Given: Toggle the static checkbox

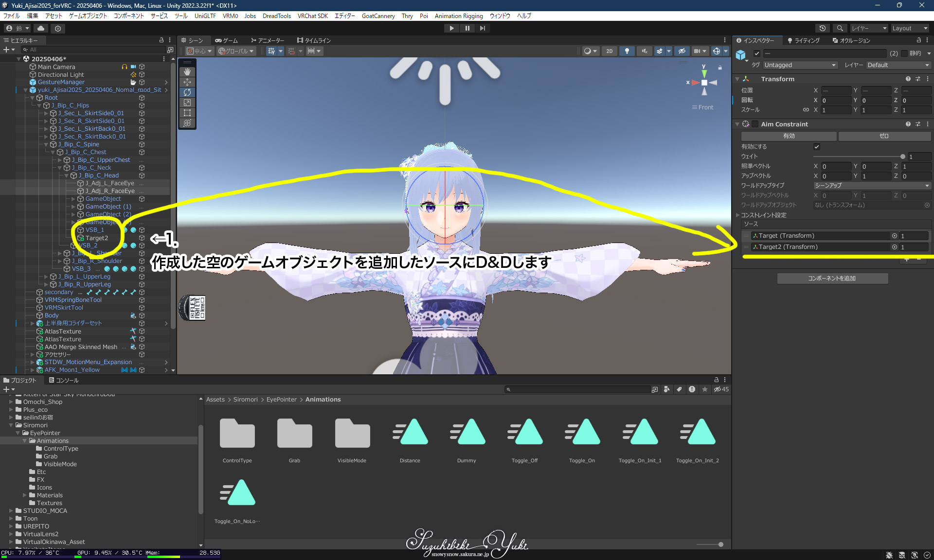Looking at the screenshot, I should coord(904,53).
